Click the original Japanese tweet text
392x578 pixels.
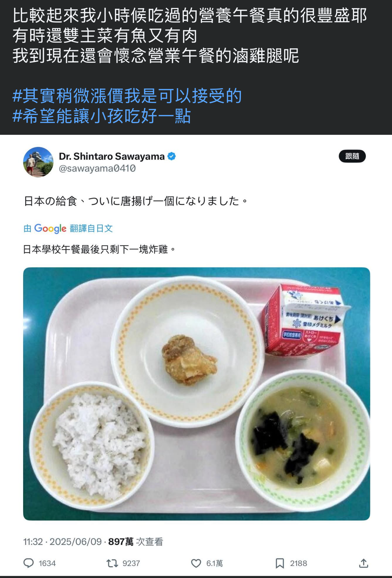136,201
